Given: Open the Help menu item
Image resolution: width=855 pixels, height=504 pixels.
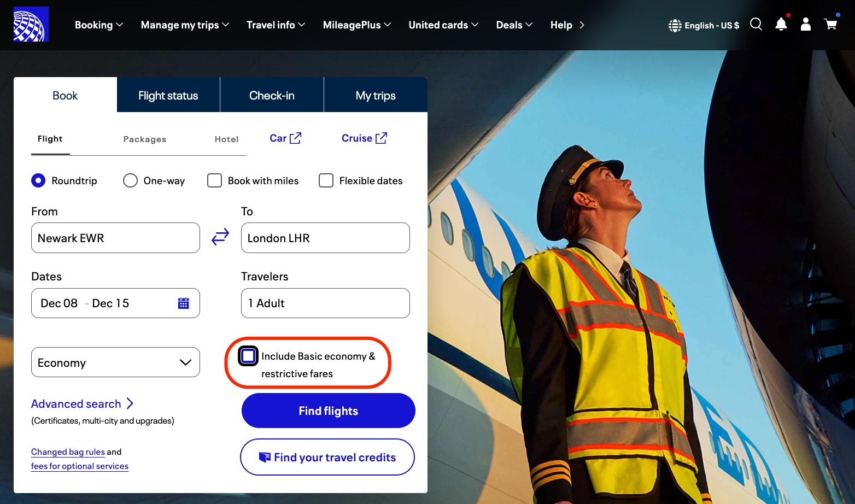Looking at the screenshot, I should point(567,25).
